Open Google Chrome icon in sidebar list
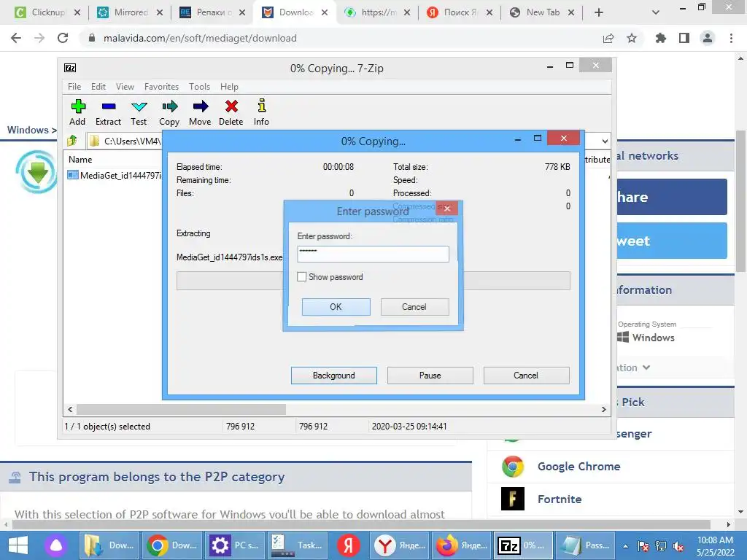747x560 pixels. pyautogui.click(x=513, y=467)
